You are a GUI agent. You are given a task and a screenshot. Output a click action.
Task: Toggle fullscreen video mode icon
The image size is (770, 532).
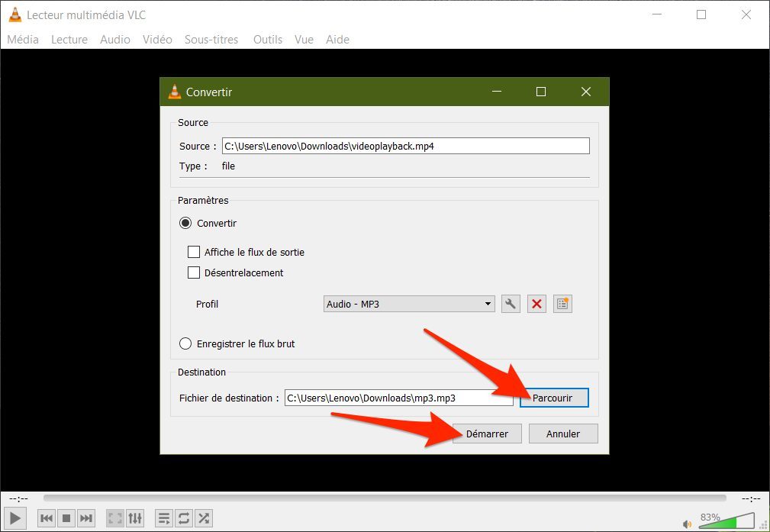click(115, 518)
